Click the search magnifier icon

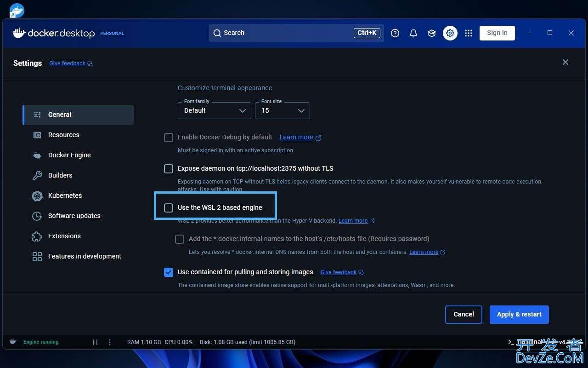point(217,33)
